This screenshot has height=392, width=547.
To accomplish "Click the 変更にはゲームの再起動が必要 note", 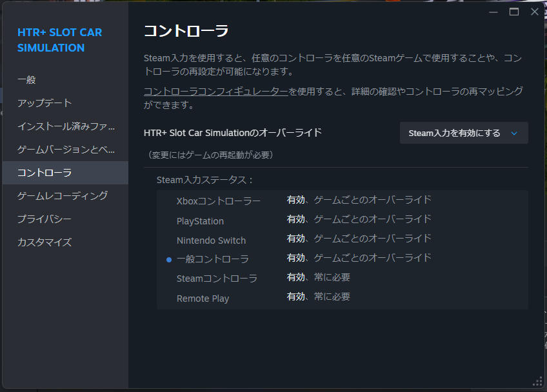I will tap(211, 155).
